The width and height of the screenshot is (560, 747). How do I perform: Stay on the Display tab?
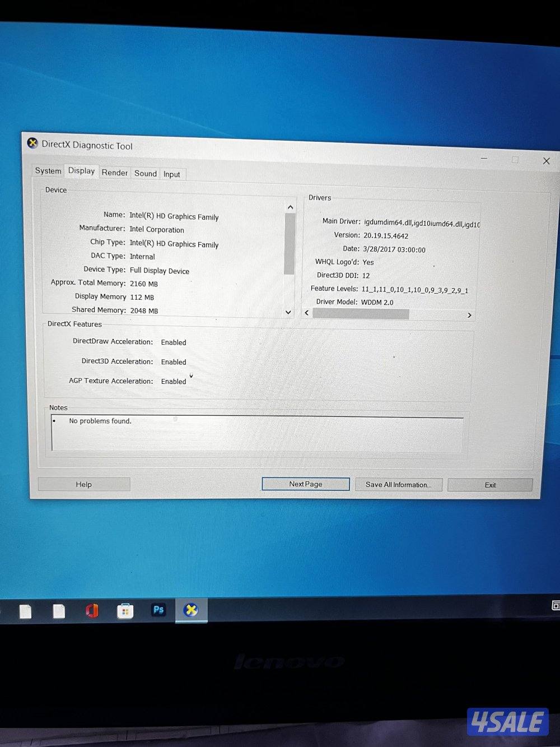[x=81, y=170]
